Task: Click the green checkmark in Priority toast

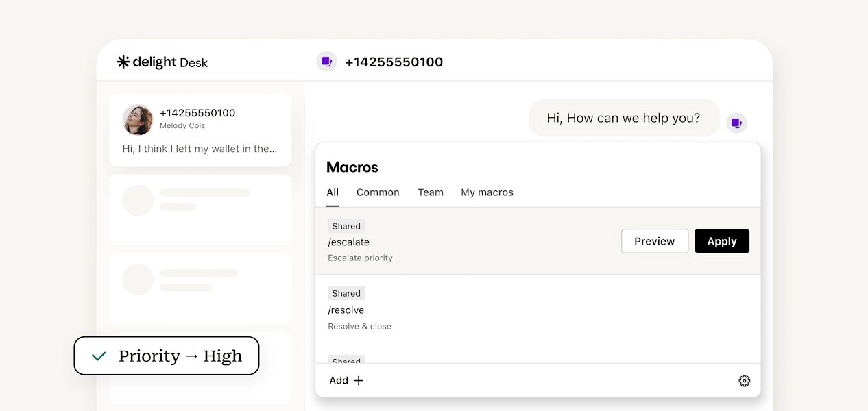Action: 99,356
